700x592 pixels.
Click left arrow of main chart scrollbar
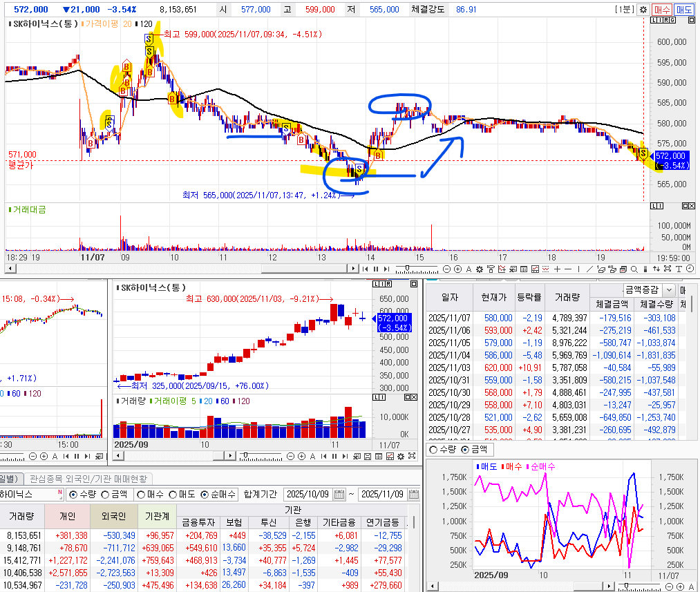pyautogui.click(x=10, y=269)
